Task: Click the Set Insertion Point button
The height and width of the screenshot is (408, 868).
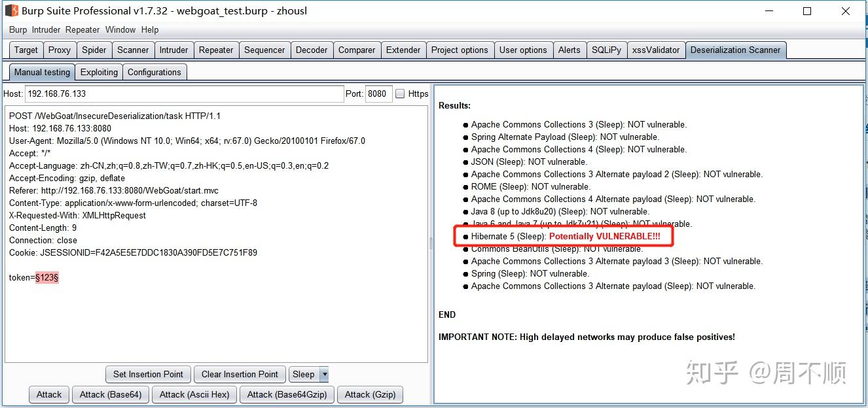Action: tap(148, 374)
